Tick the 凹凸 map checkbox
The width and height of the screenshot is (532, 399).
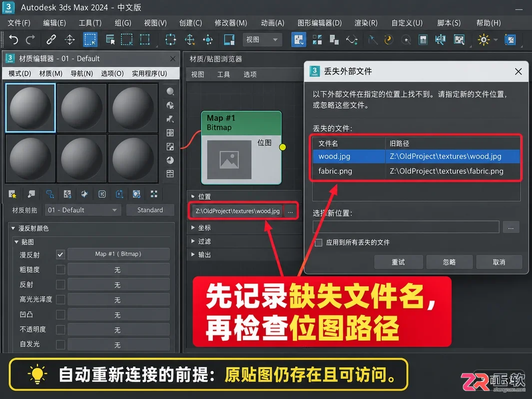pyautogui.click(x=60, y=315)
